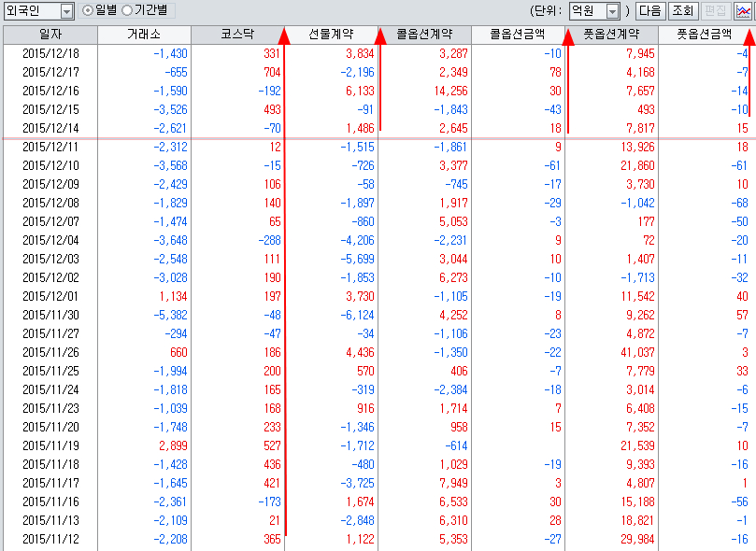
Task: Click the 다음 button
Action: [x=650, y=11]
